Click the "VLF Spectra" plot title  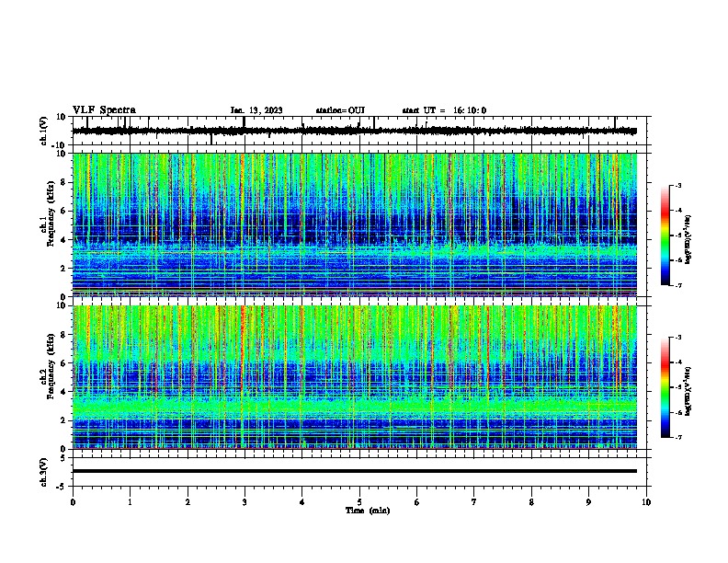click(x=104, y=110)
